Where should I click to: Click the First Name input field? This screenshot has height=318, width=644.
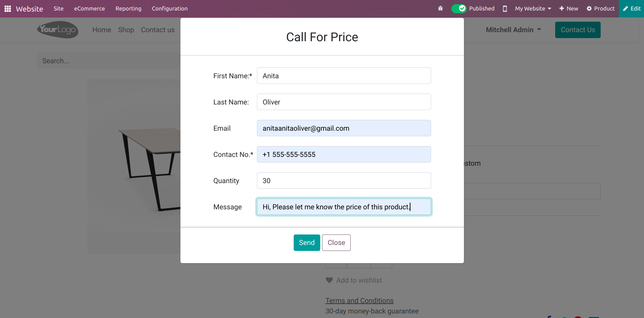click(x=344, y=76)
